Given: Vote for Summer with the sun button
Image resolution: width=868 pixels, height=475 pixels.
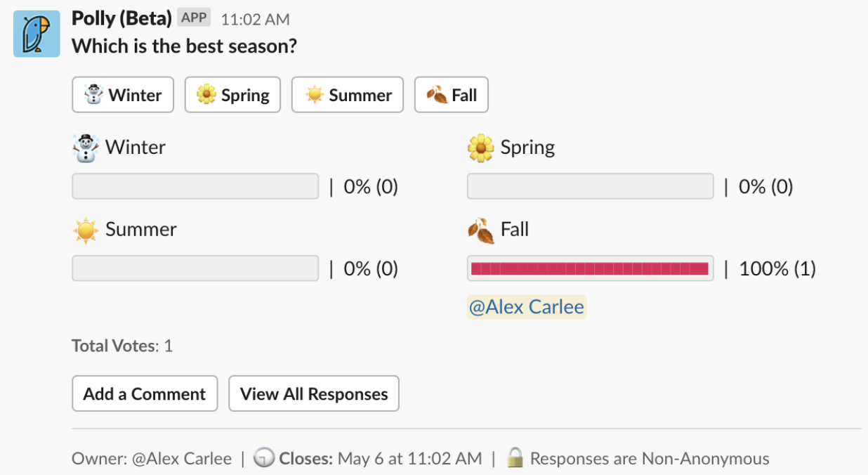Looking at the screenshot, I should (348, 95).
